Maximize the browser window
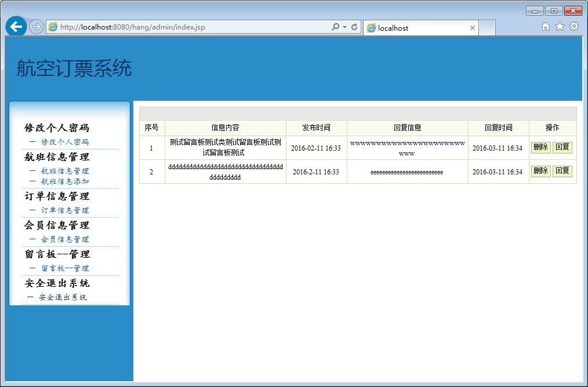The height and width of the screenshot is (387, 588). pos(554,11)
